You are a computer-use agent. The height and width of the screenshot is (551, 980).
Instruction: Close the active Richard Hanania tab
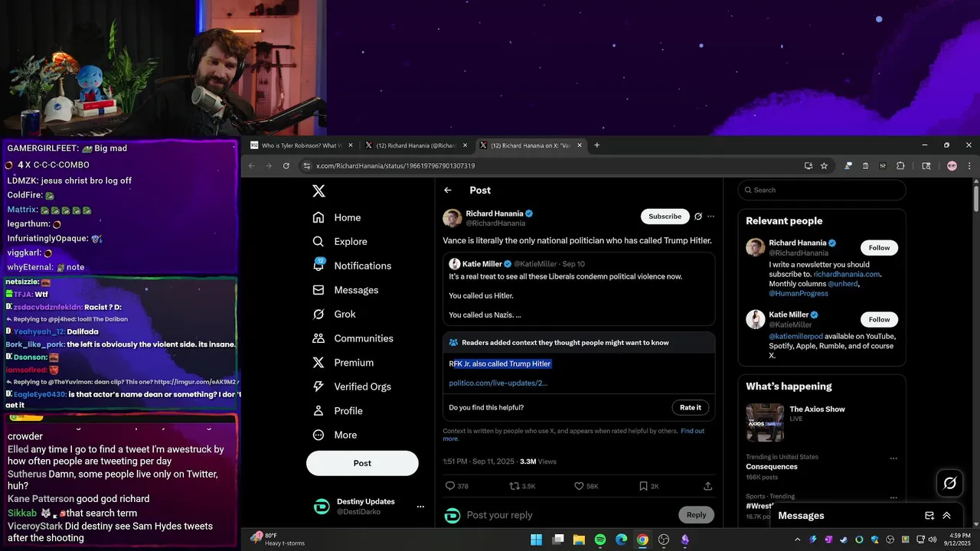pos(580,145)
